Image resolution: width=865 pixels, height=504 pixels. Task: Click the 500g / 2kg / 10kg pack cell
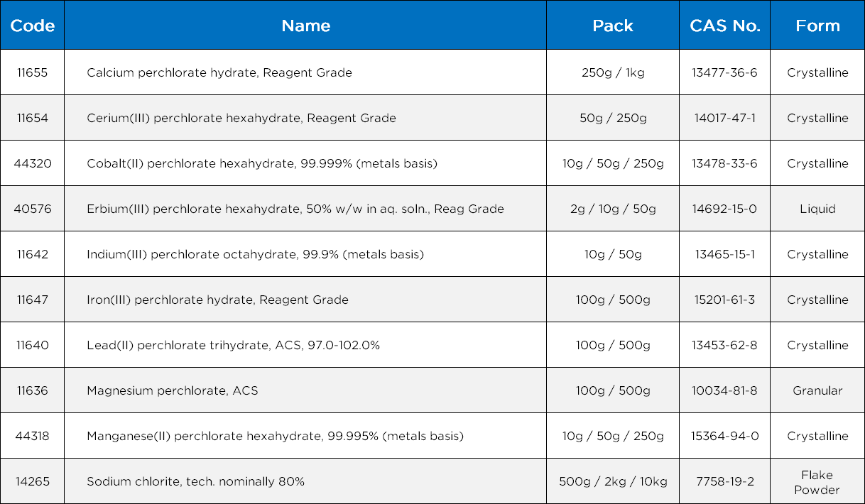point(613,481)
